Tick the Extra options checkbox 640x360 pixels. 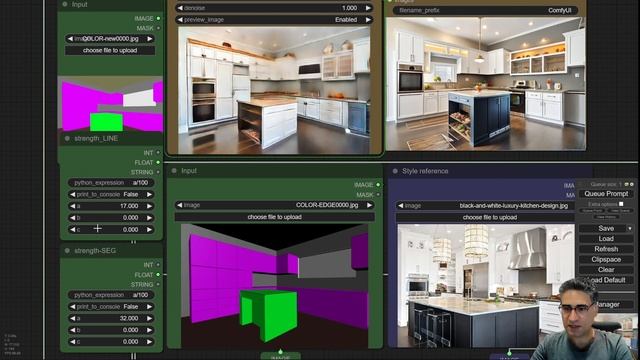pos(621,204)
